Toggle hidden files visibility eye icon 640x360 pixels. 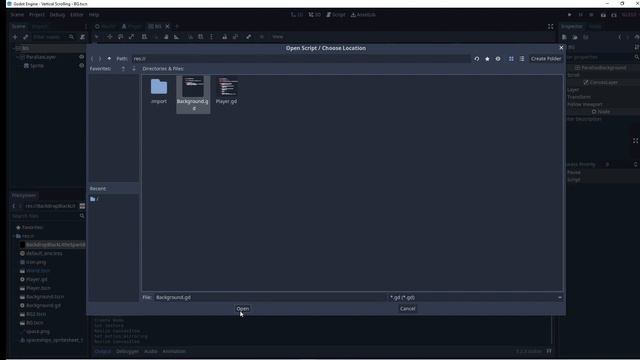[x=498, y=59]
